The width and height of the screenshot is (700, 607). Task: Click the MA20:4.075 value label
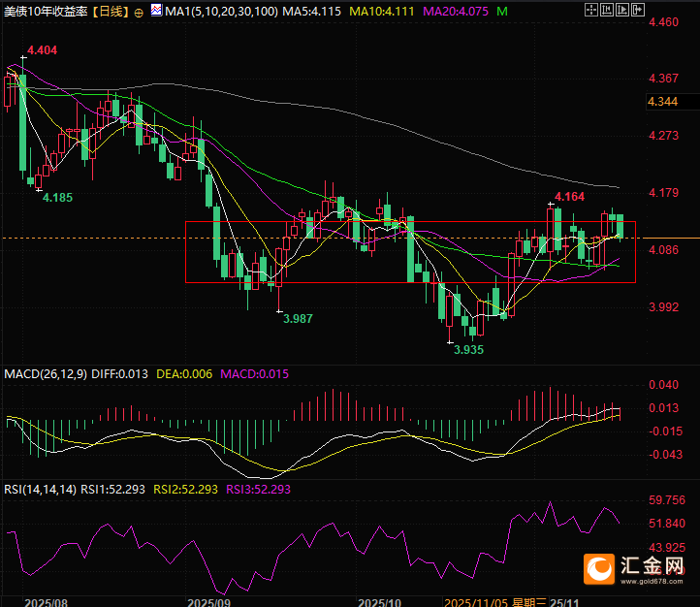click(x=456, y=12)
